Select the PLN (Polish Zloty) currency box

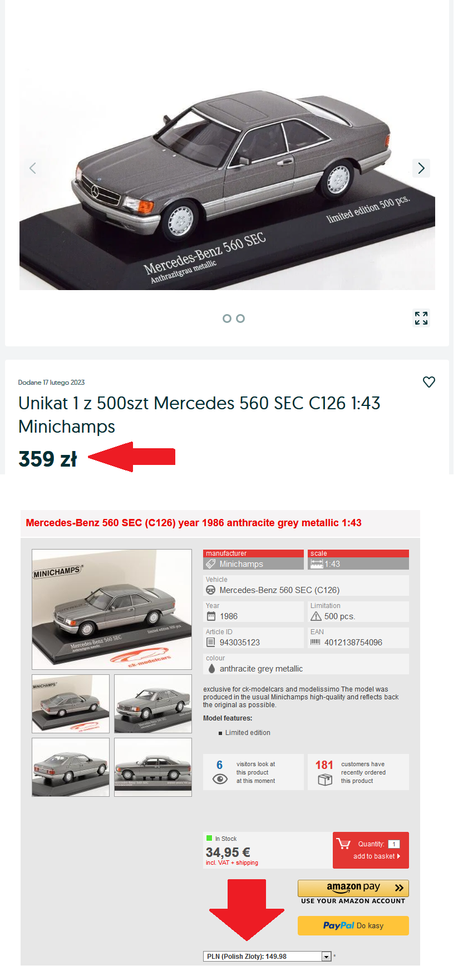point(267,957)
